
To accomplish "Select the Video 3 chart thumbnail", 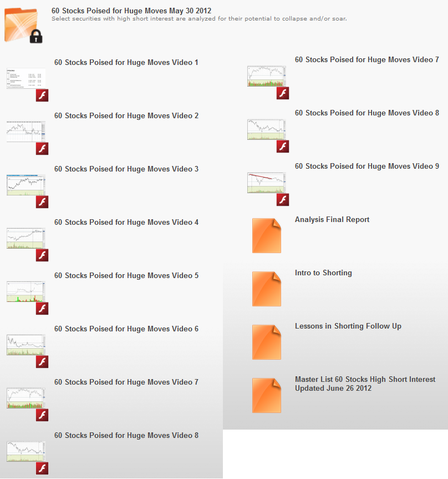I will [26, 185].
